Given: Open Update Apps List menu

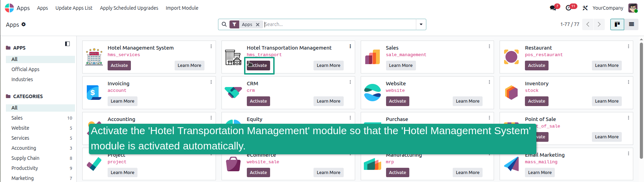Looking at the screenshot, I should [x=74, y=8].
